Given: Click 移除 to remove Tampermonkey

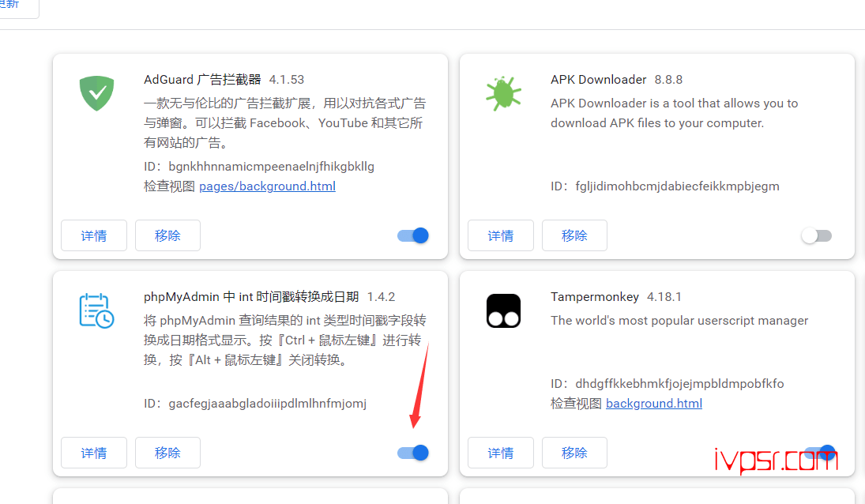Looking at the screenshot, I should tap(574, 453).
